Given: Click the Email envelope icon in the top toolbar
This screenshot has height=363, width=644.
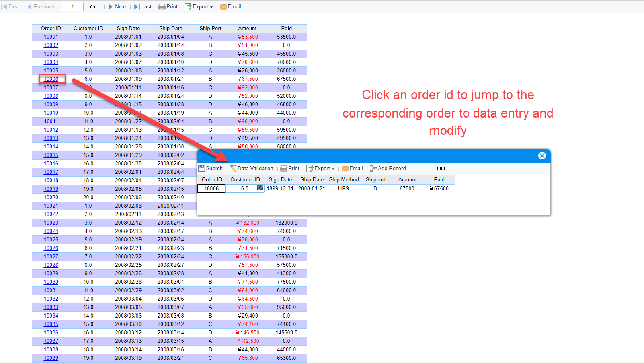Looking at the screenshot, I should 224,6.
